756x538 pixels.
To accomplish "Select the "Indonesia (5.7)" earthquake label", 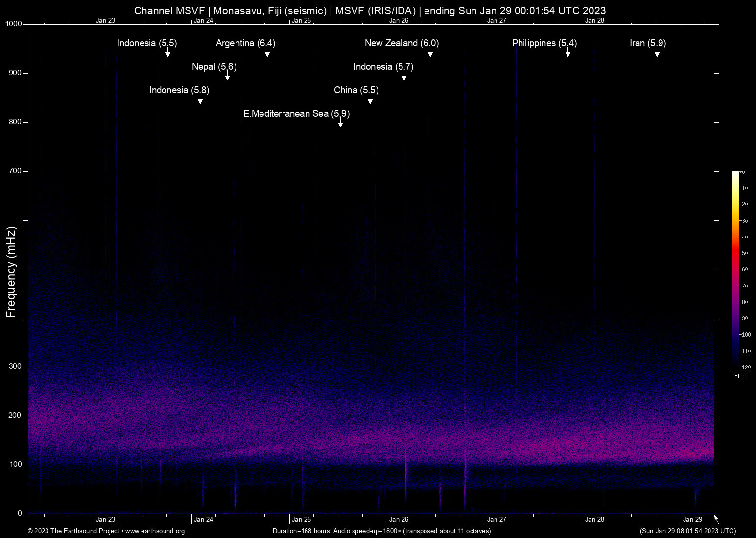I will [x=383, y=67].
